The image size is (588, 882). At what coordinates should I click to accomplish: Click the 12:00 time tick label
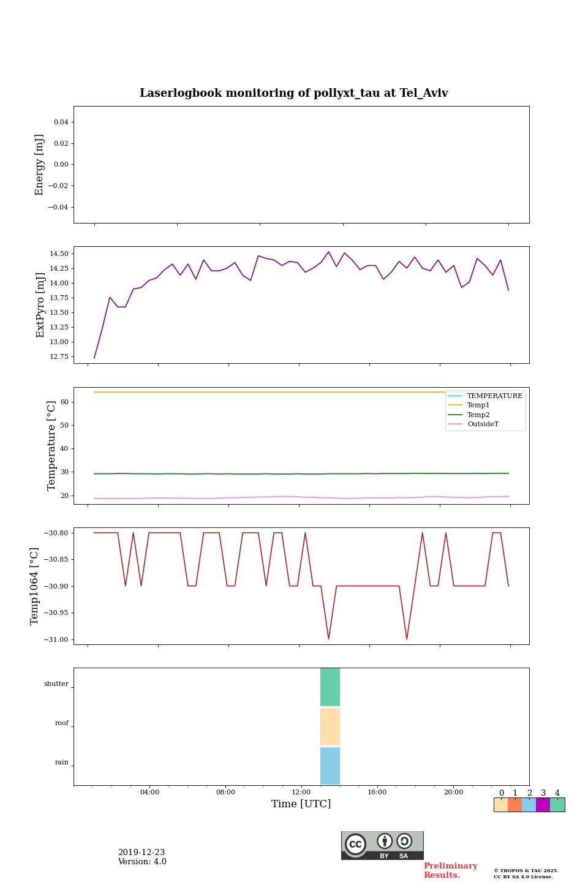(301, 793)
